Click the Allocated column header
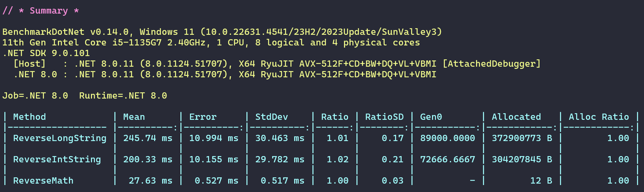Image resolution: width=644 pixels, height=192 pixels. pos(516,117)
